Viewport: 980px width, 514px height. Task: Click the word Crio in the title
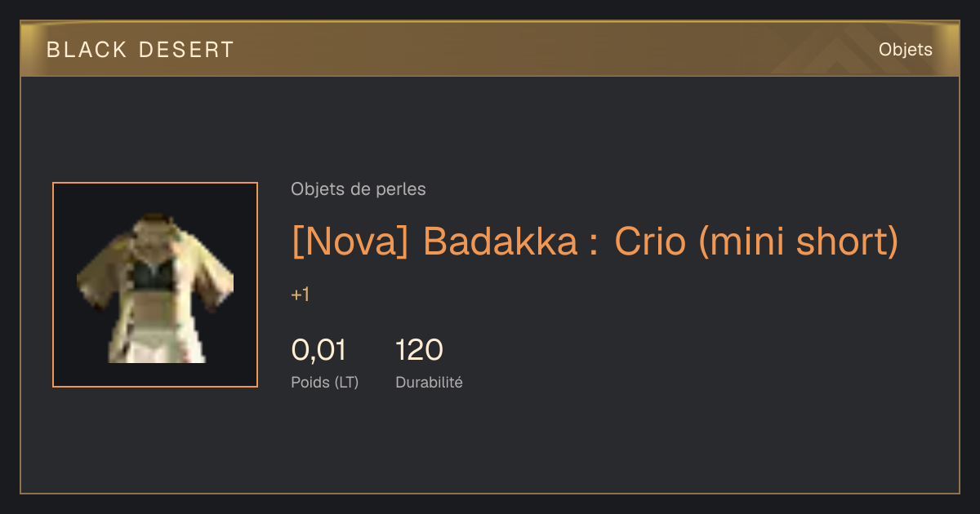pos(650,241)
